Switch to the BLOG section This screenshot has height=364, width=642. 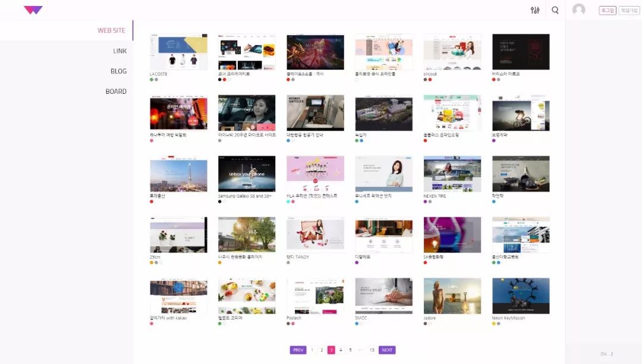point(118,71)
